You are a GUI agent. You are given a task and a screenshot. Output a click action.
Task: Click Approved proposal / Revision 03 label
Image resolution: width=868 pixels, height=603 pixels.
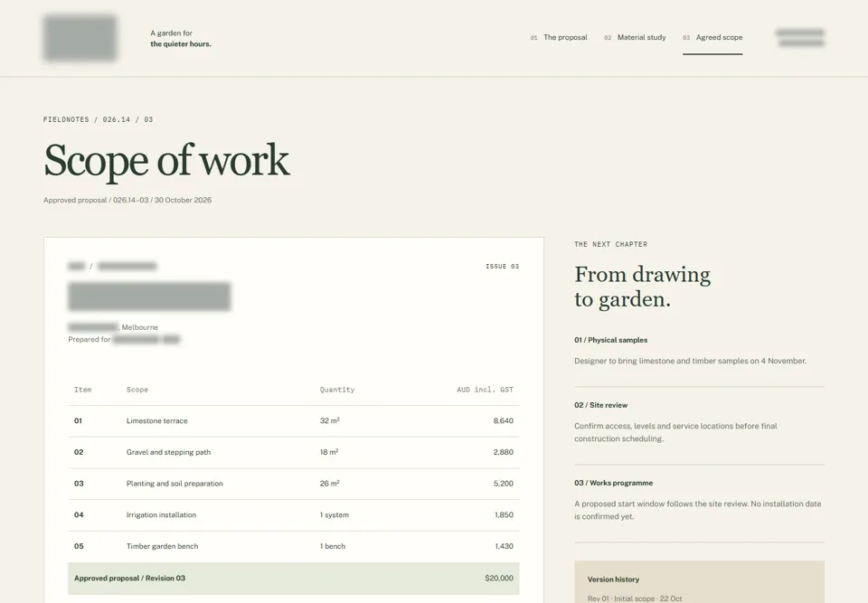(x=129, y=578)
